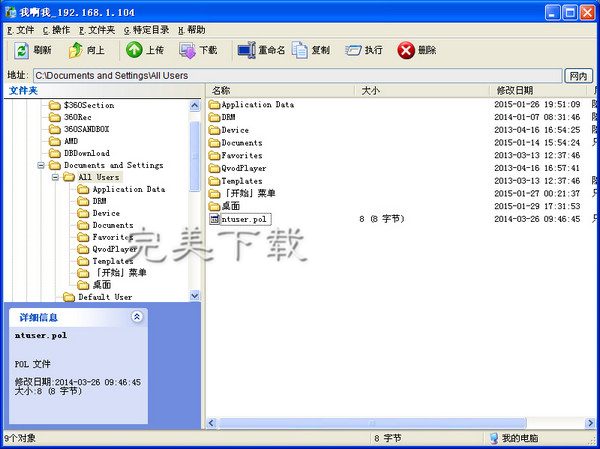Open the 特定目录 menu
The height and width of the screenshot is (449, 600).
[146, 30]
